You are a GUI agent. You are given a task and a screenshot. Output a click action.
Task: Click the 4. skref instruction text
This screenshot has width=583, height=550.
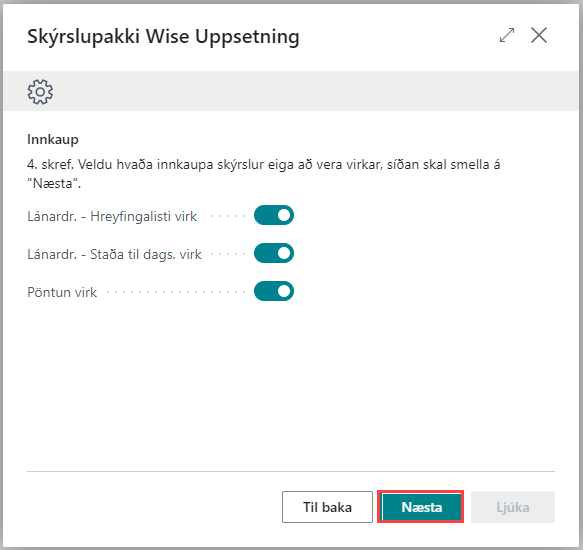pos(264,174)
